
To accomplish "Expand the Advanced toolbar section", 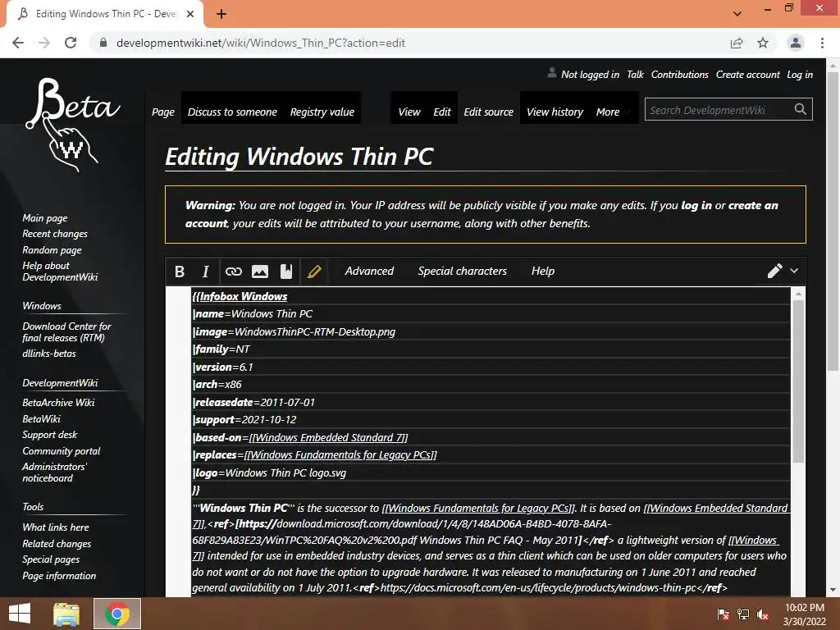I will [369, 271].
